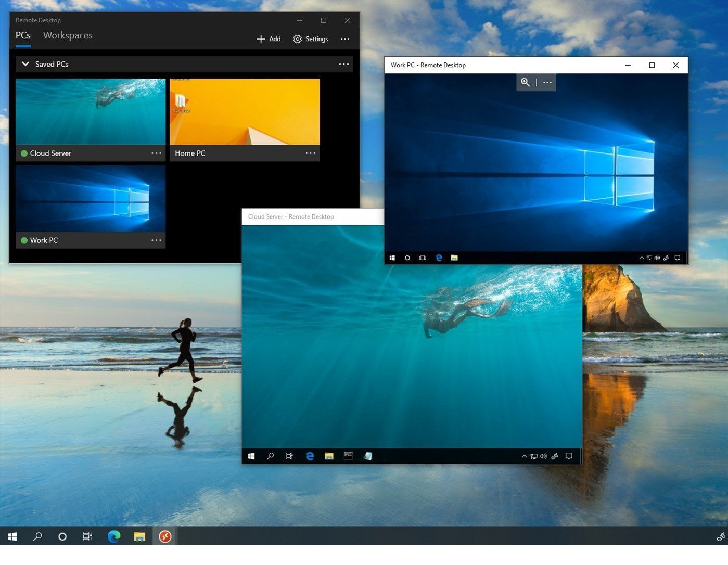Click the Remote Desktop icon in the Windows taskbar
Screen dimensions: 728x565
165,536
